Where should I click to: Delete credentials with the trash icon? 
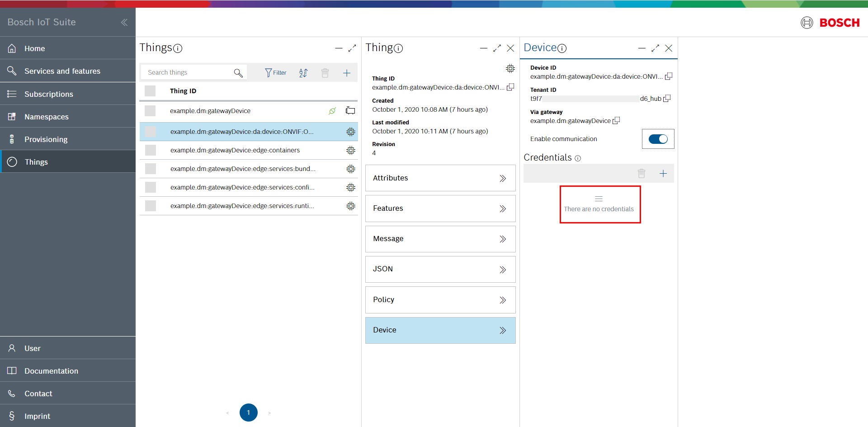642,173
